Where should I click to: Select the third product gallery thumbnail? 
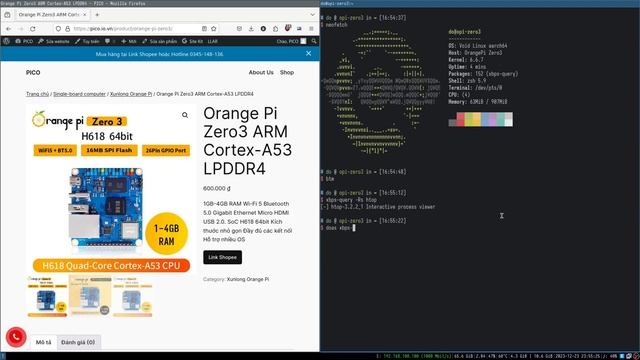click(x=132, y=297)
